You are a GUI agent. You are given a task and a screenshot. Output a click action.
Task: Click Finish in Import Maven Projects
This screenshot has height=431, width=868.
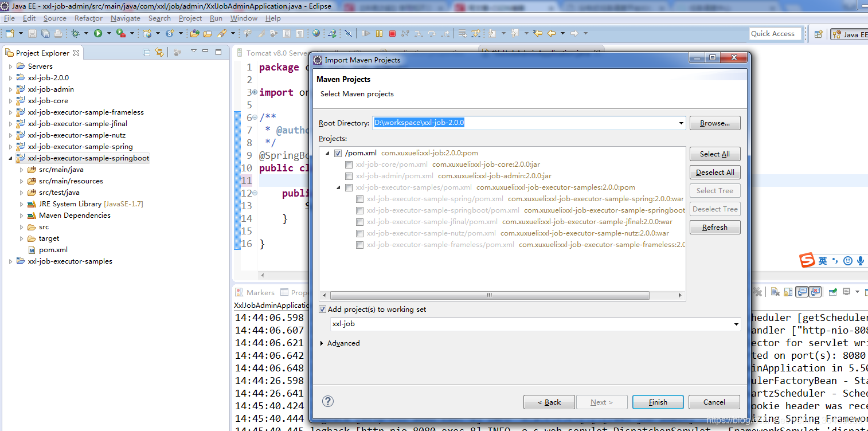click(658, 402)
